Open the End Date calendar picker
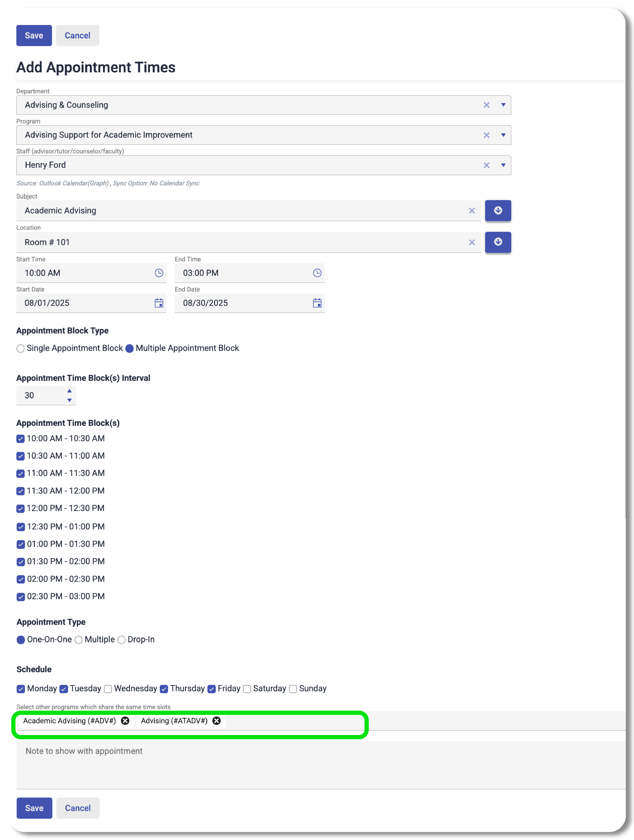The width and height of the screenshot is (634, 840). [x=317, y=303]
